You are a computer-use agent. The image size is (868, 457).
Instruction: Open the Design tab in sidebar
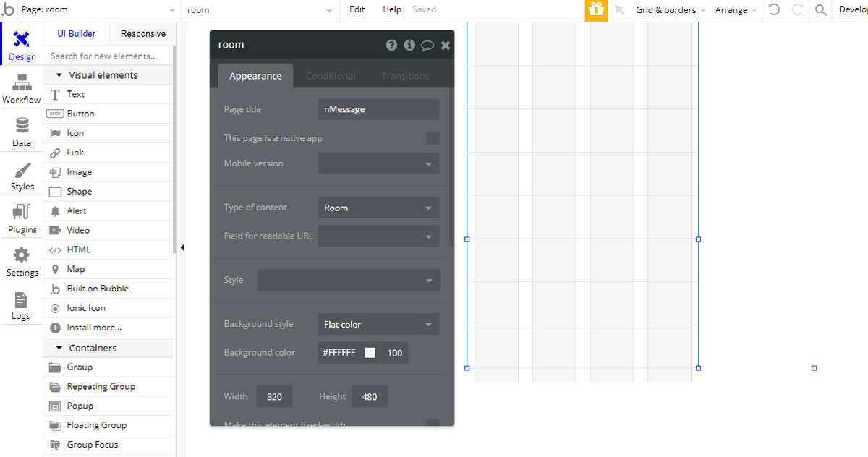(x=22, y=45)
